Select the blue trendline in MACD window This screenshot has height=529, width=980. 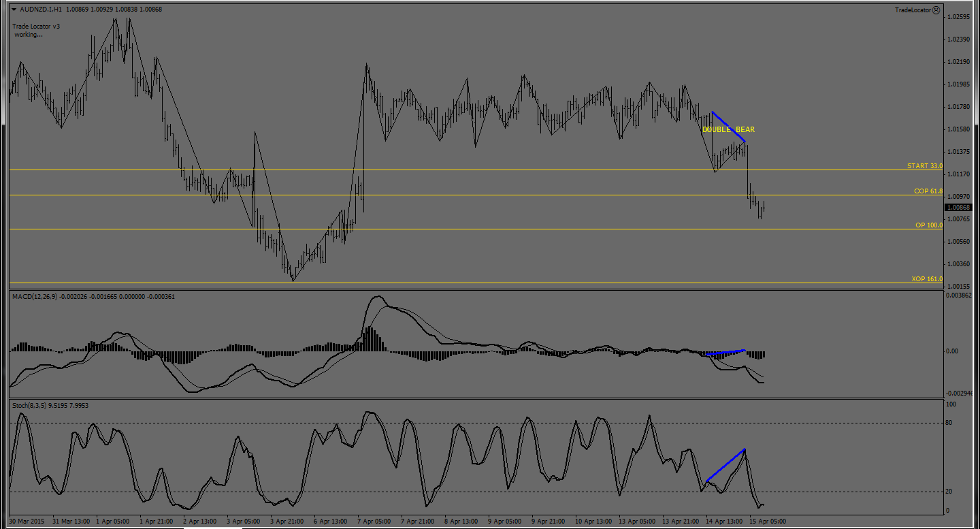(x=726, y=353)
